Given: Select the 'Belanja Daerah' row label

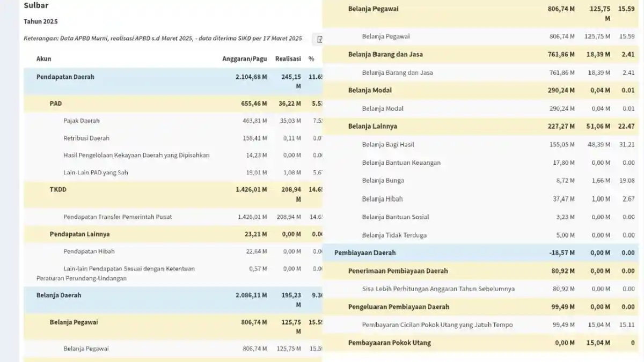Looking at the screenshot, I should 59,295.
